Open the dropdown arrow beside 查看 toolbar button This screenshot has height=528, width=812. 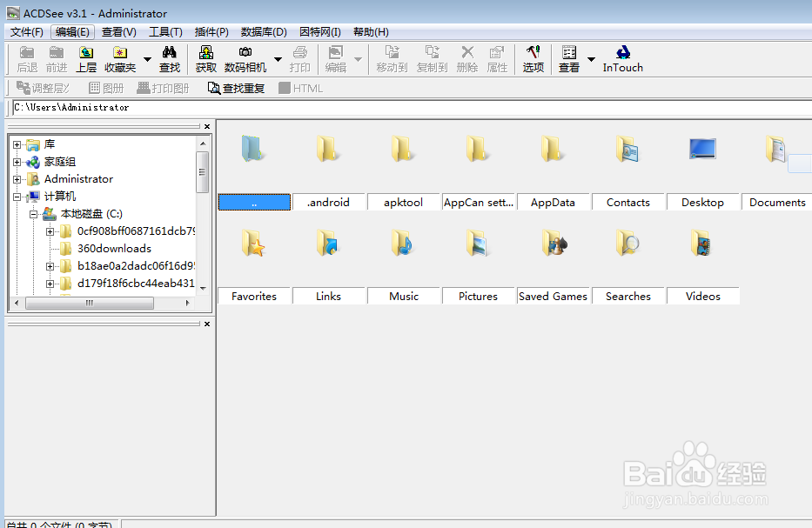coord(592,59)
